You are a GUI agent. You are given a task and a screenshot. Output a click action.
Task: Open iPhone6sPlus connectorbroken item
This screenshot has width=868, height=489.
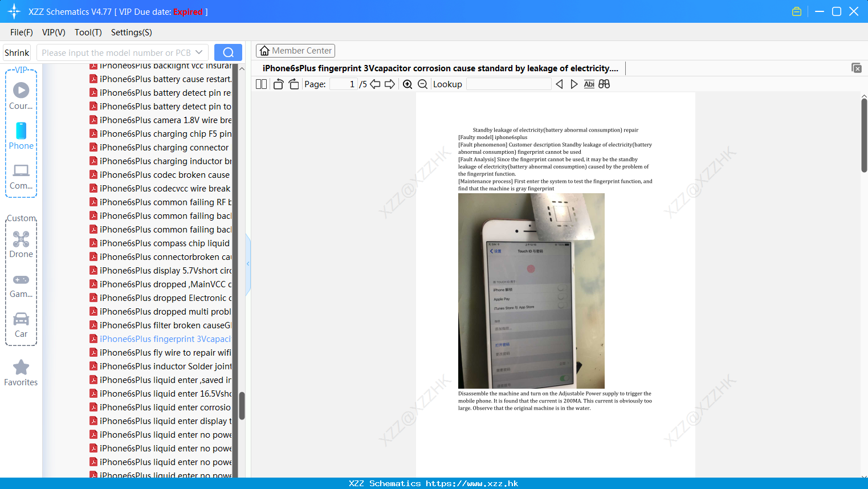(161, 257)
